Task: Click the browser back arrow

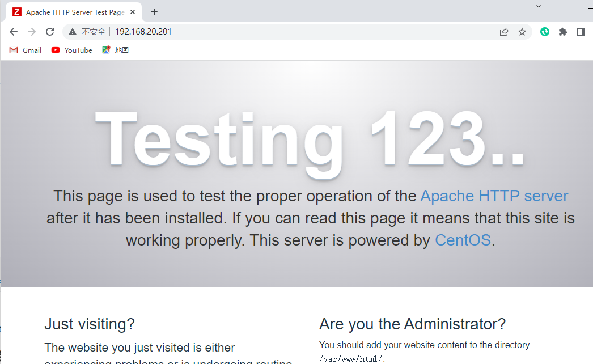Action: pos(14,32)
